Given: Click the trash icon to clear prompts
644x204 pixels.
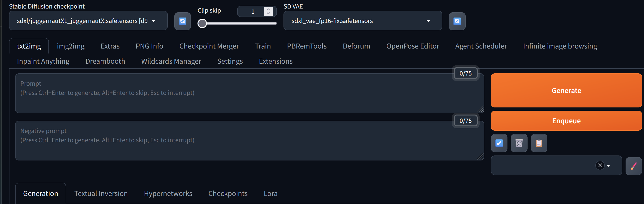Looking at the screenshot, I should (x=519, y=143).
